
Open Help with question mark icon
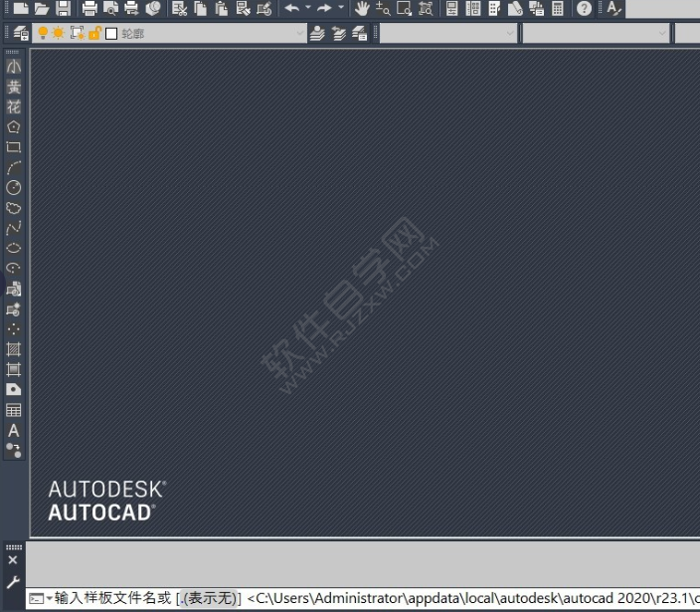(584, 8)
